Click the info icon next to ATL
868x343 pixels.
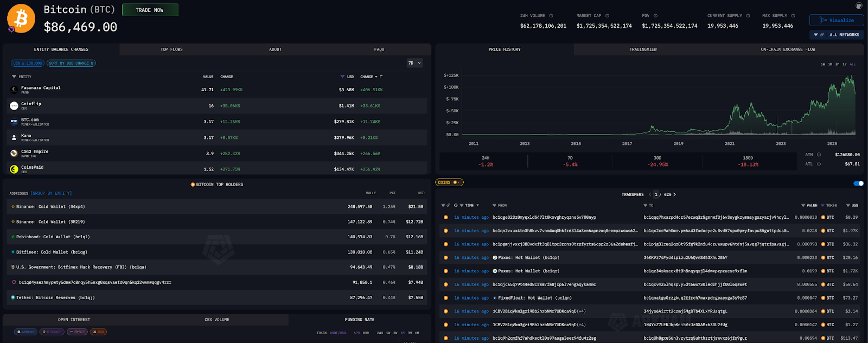pos(819,164)
